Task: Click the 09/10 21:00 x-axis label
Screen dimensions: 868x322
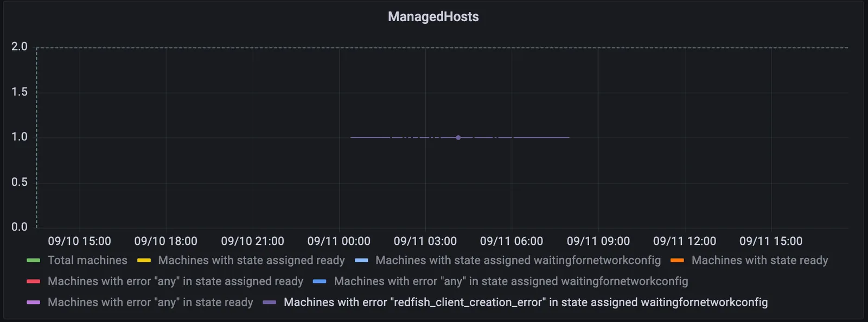Action: point(252,241)
